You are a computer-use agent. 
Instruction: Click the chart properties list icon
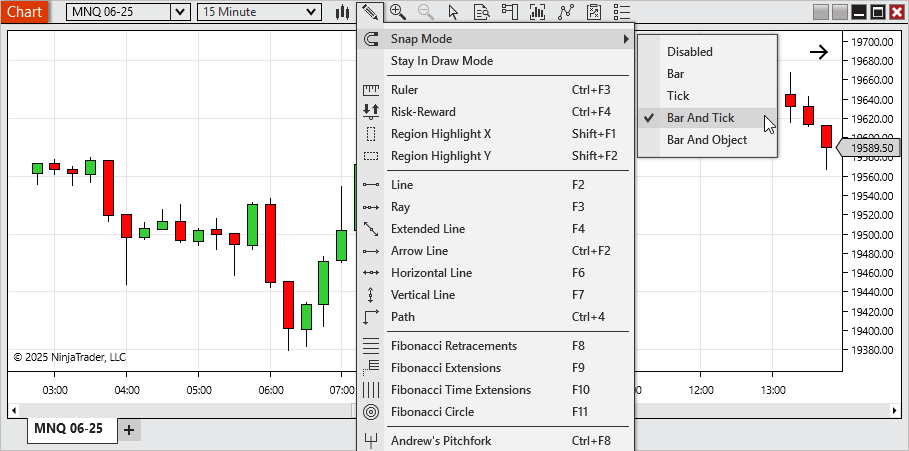[622, 12]
